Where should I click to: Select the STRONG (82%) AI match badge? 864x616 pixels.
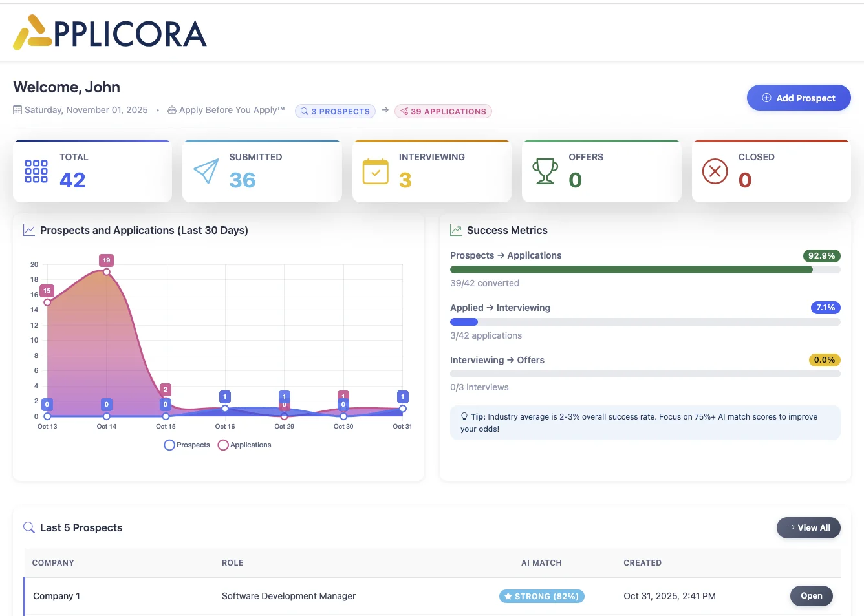(541, 596)
